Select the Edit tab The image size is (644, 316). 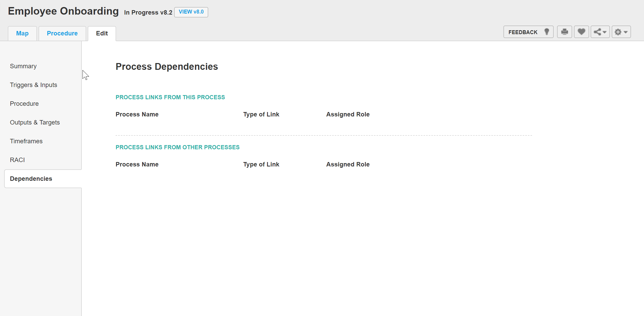(x=102, y=33)
